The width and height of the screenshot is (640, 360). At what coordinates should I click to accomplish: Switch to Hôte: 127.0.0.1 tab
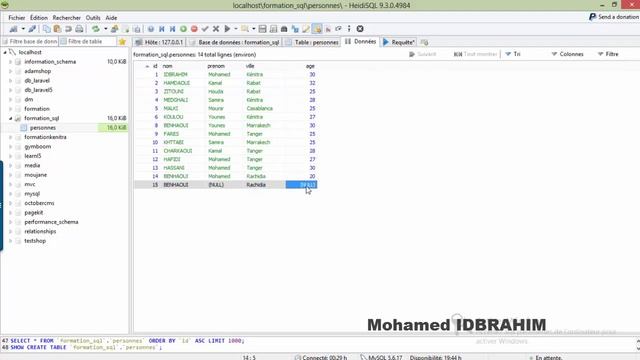pos(159,42)
